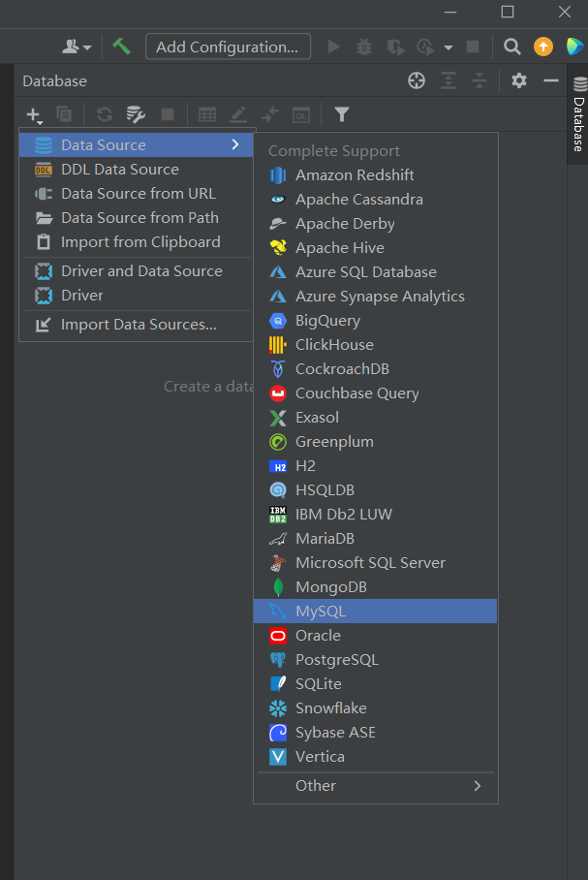The height and width of the screenshot is (880, 588).
Task: Select CockroachDB
Action: tap(375, 368)
